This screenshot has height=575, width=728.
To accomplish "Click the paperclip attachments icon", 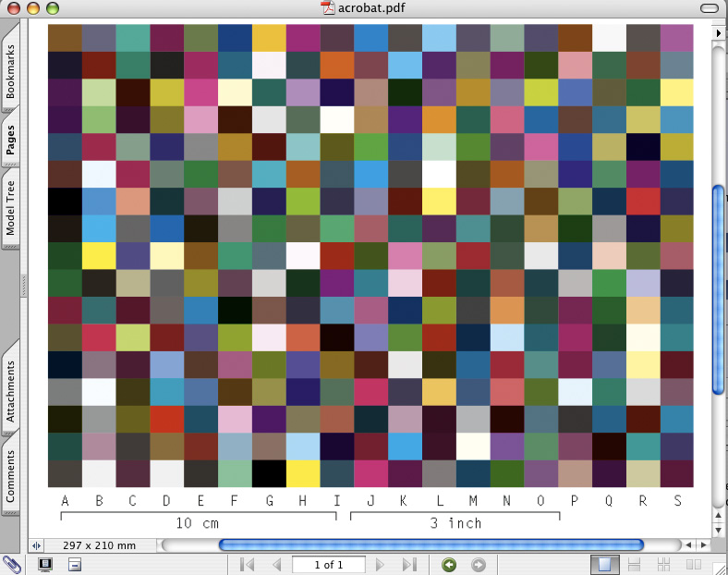I will (x=12, y=565).
